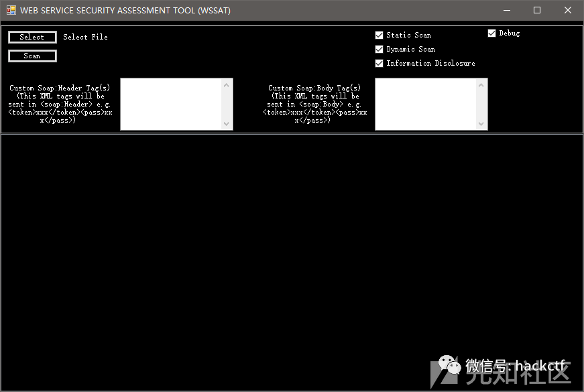Minimize the WSSAT window

coord(507,10)
